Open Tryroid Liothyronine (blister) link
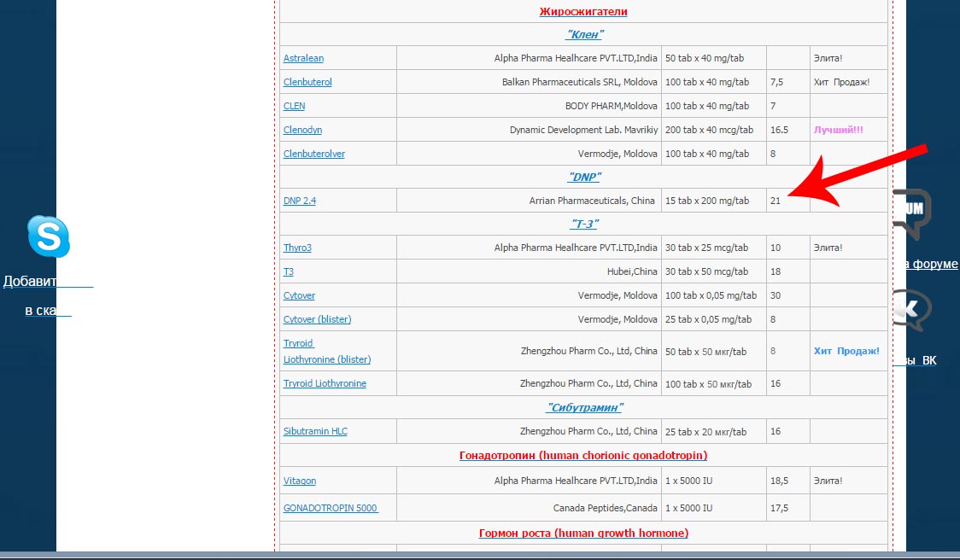The image size is (960, 560). point(327,352)
